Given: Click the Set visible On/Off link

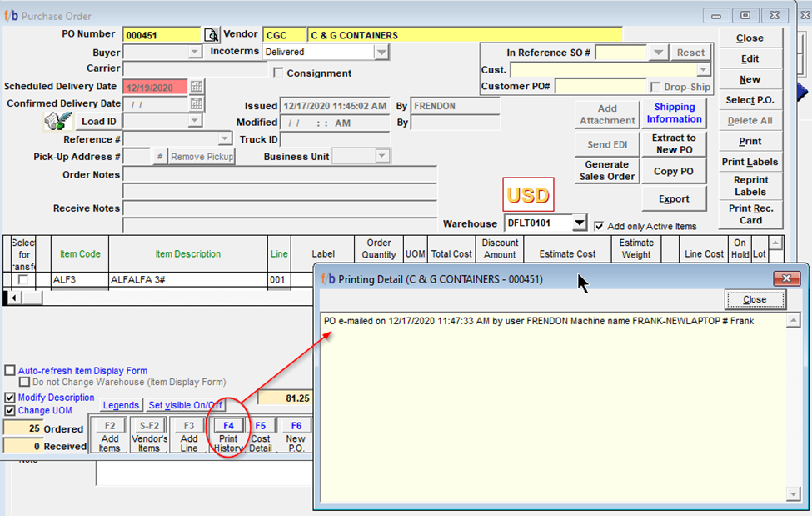Looking at the screenshot, I should (185, 406).
